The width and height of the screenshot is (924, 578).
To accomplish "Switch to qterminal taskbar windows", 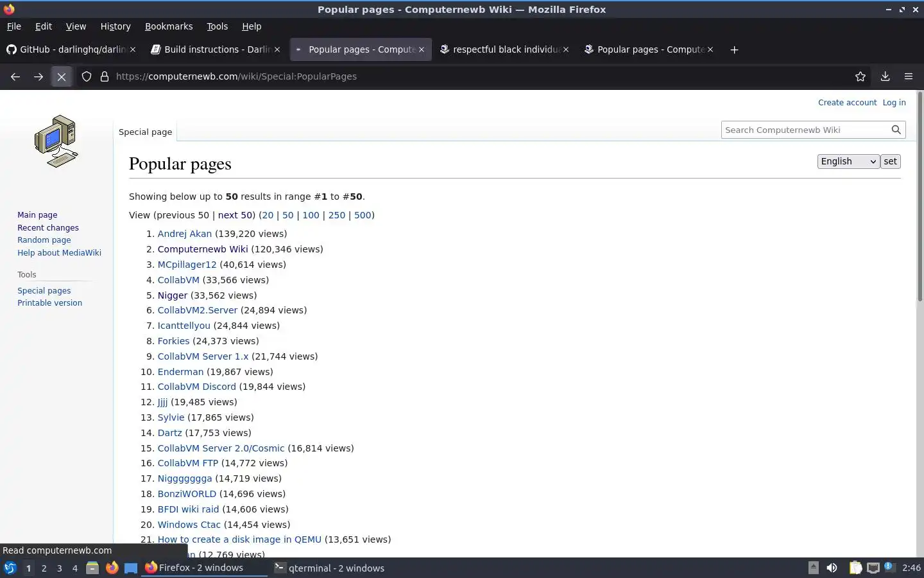I will click(330, 568).
